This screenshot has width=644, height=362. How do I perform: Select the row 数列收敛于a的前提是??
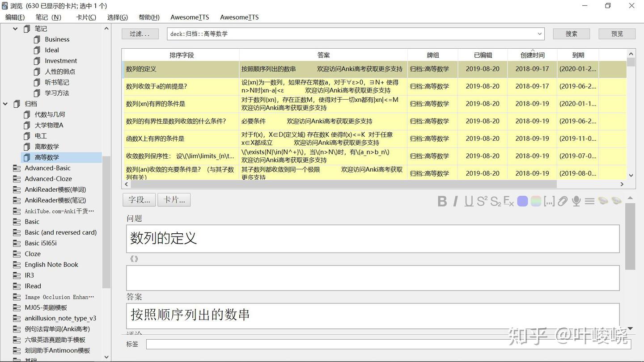(x=375, y=86)
